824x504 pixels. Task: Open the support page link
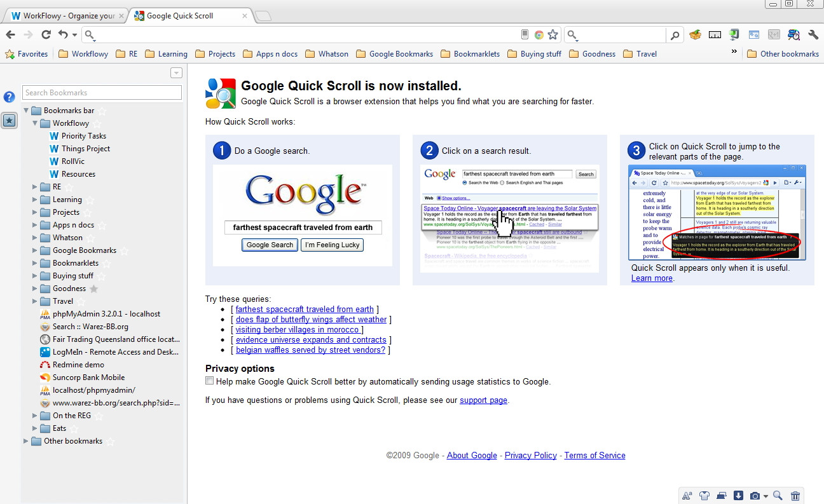coord(483,400)
